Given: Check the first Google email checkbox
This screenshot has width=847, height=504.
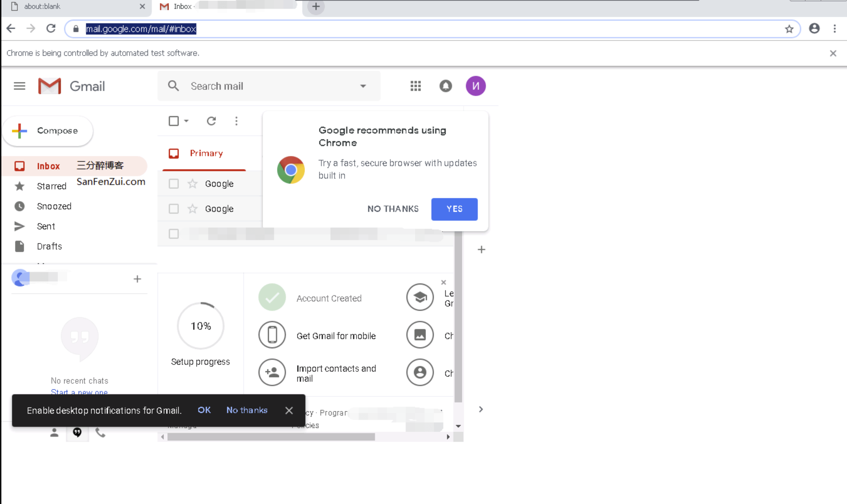Looking at the screenshot, I should (174, 184).
